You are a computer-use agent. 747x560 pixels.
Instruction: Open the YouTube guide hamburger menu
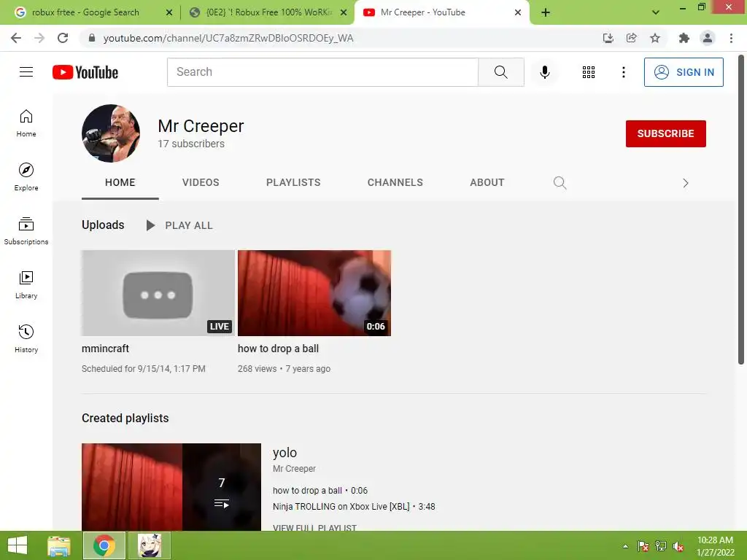click(26, 72)
